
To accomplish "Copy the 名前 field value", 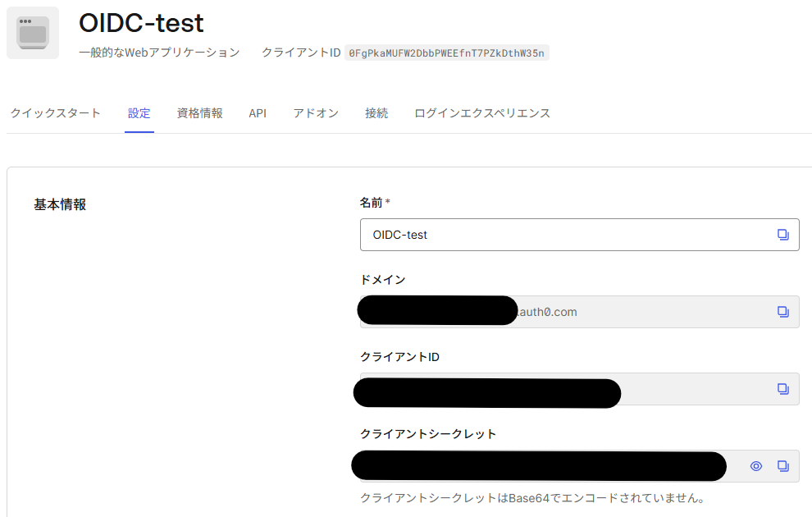I will (782, 235).
